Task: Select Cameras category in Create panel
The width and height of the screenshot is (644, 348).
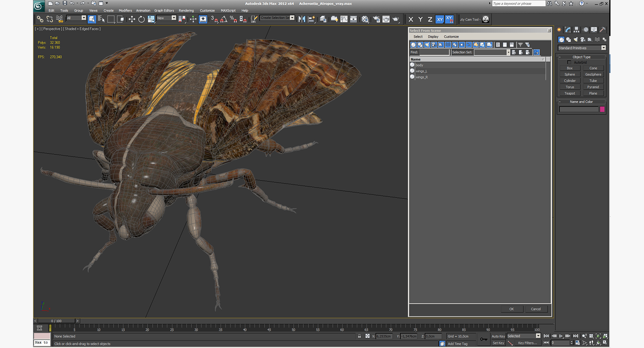Action: [582, 40]
